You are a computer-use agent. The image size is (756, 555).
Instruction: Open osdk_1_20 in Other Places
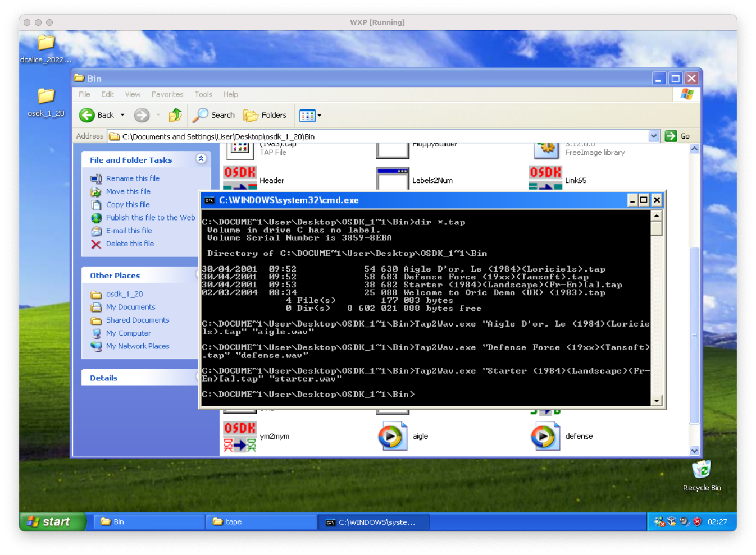coord(124,294)
